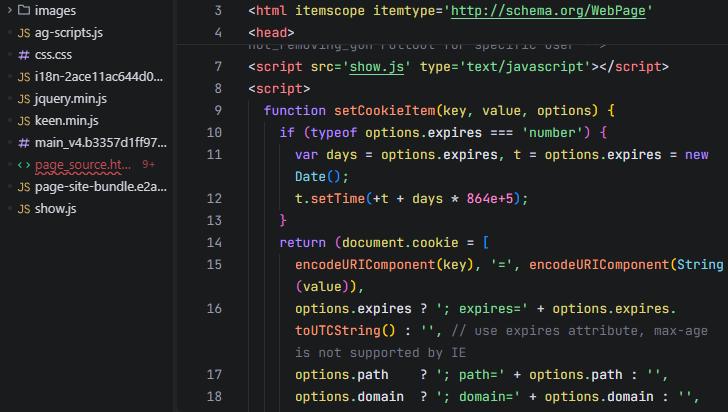Click the HTML brackets icon beside page_source
The height and width of the screenshot is (412, 728).
click(x=24, y=165)
